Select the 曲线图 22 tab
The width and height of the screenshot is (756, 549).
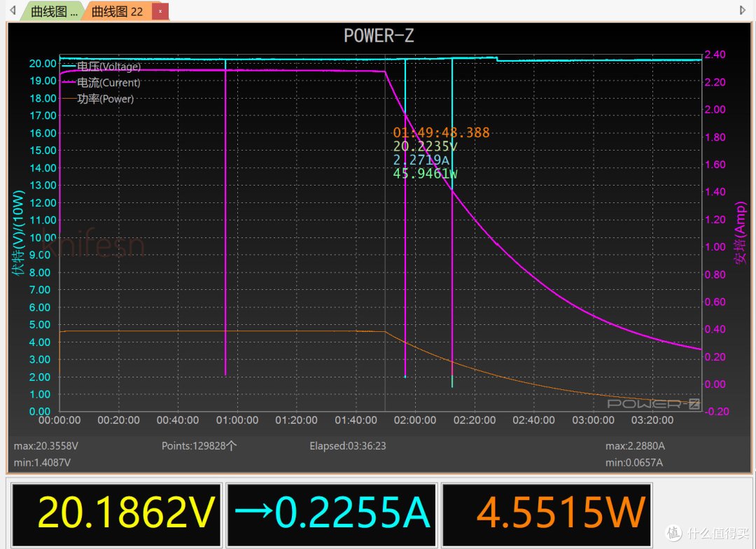click(117, 11)
